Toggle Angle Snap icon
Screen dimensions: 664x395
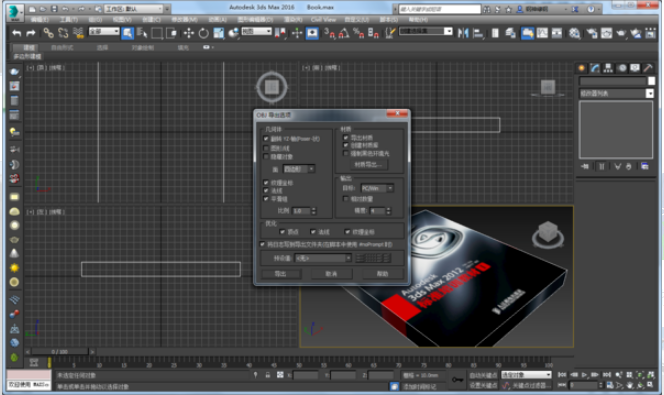[x=344, y=33]
